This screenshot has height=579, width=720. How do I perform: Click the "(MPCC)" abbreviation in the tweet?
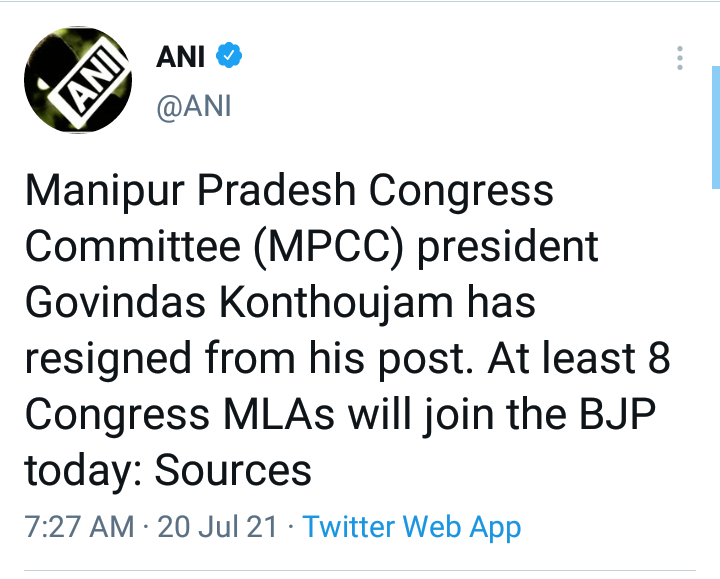(323, 246)
